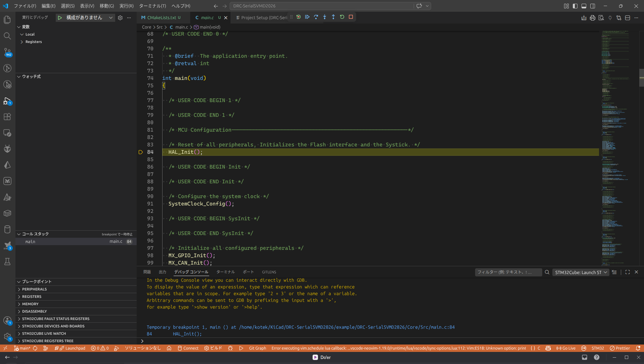The width and height of the screenshot is (644, 364).
Task: Click Git Graph in the status bar
Action: pyautogui.click(x=258, y=348)
